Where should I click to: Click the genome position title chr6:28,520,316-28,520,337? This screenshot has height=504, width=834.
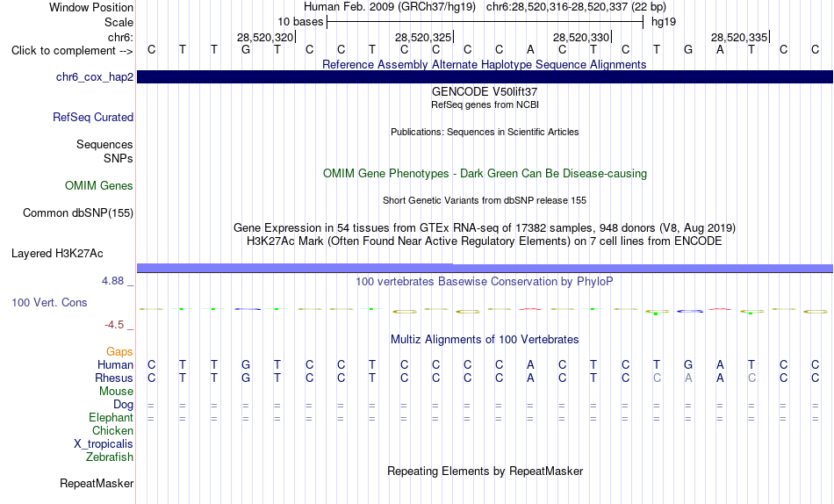pos(576,7)
